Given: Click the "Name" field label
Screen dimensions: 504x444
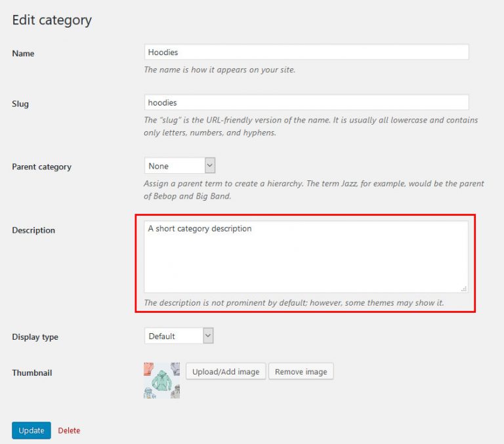Looking at the screenshot, I should click(x=23, y=54).
